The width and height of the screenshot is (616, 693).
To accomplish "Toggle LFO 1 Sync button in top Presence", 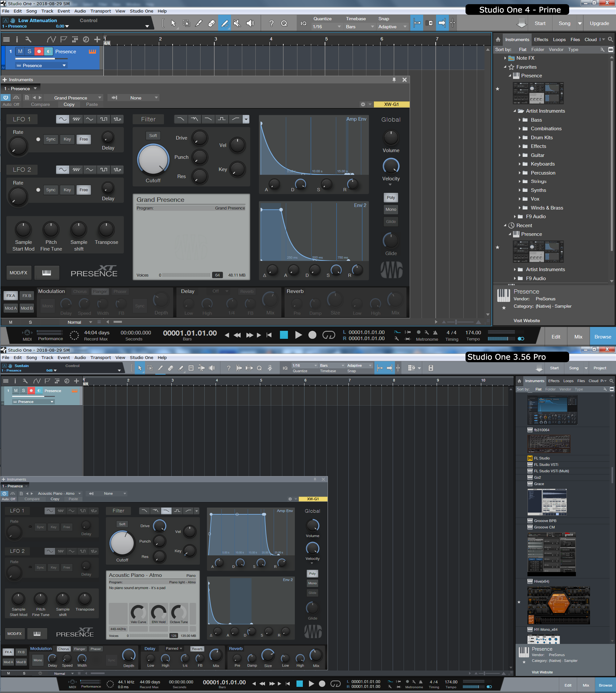I will tap(51, 139).
